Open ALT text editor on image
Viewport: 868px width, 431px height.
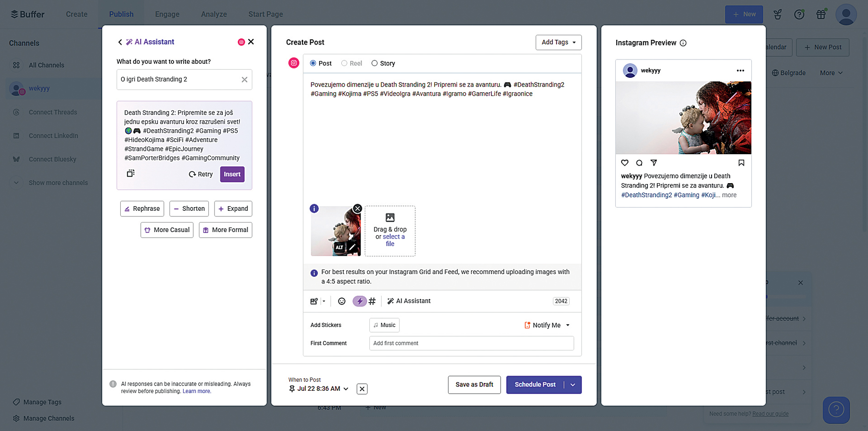[339, 247]
